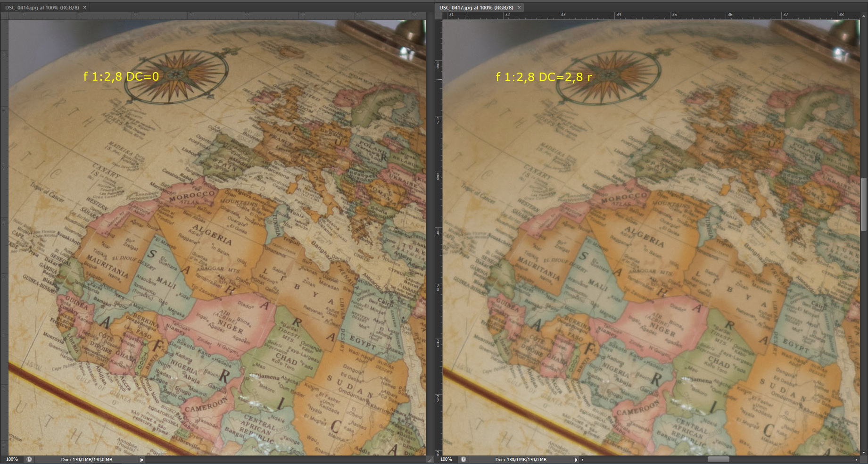
Task: Click the ruler origin corner of DSC_0414.jpg
Action: click(x=4, y=16)
